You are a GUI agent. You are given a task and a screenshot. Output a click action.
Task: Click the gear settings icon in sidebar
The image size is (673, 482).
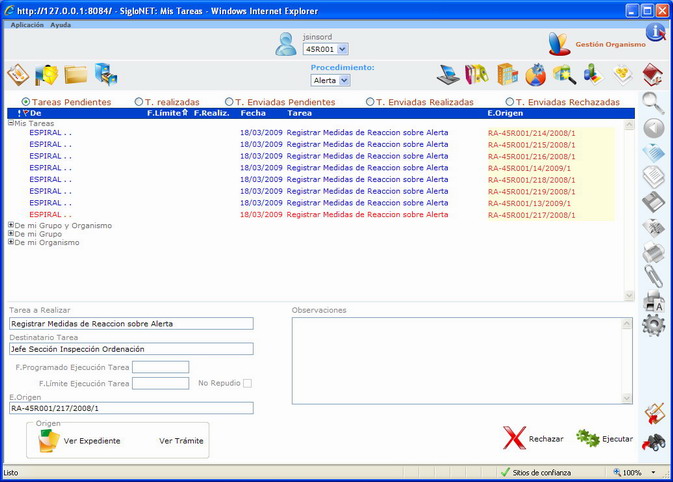pyautogui.click(x=653, y=325)
